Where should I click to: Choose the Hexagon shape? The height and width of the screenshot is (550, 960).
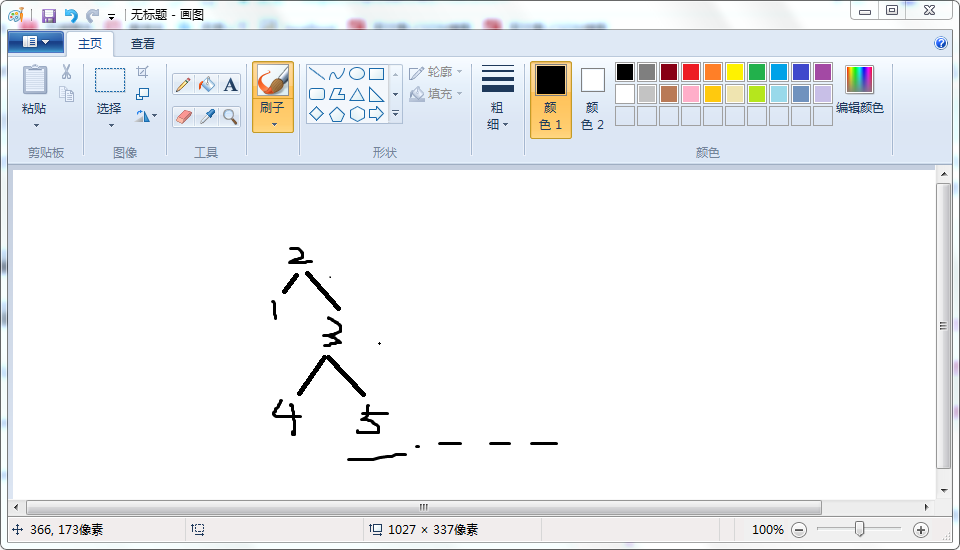(x=357, y=114)
